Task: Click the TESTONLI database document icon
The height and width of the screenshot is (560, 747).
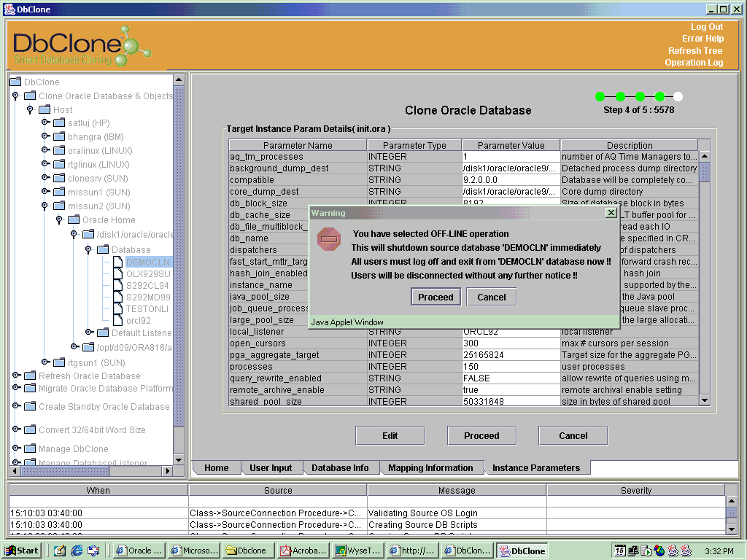Action: pyautogui.click(x=117, y=308)
